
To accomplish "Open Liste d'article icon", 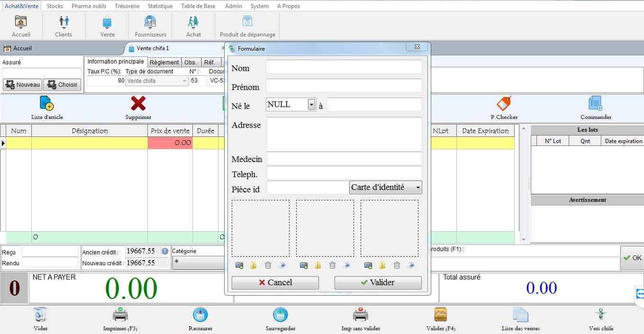I will 46,103.
